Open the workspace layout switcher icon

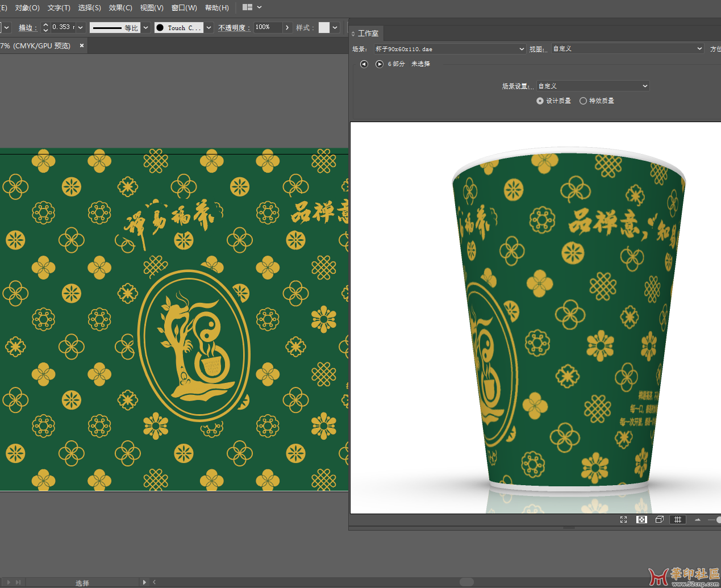[x=248, y=7]
